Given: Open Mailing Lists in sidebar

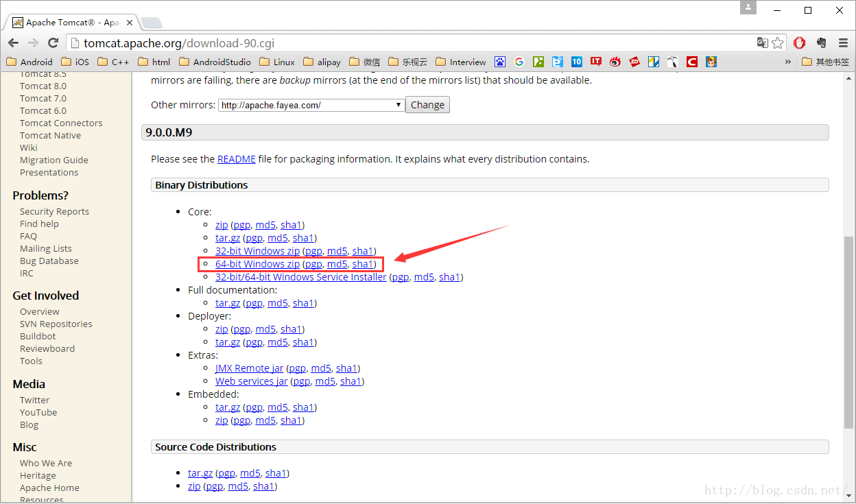Looking at the screenshot, I should (46, 248).
